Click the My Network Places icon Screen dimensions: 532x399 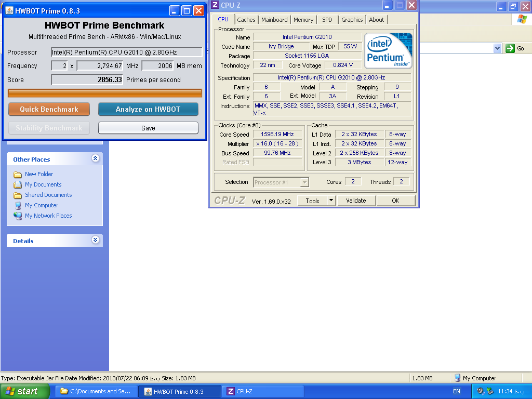(18, 216)
